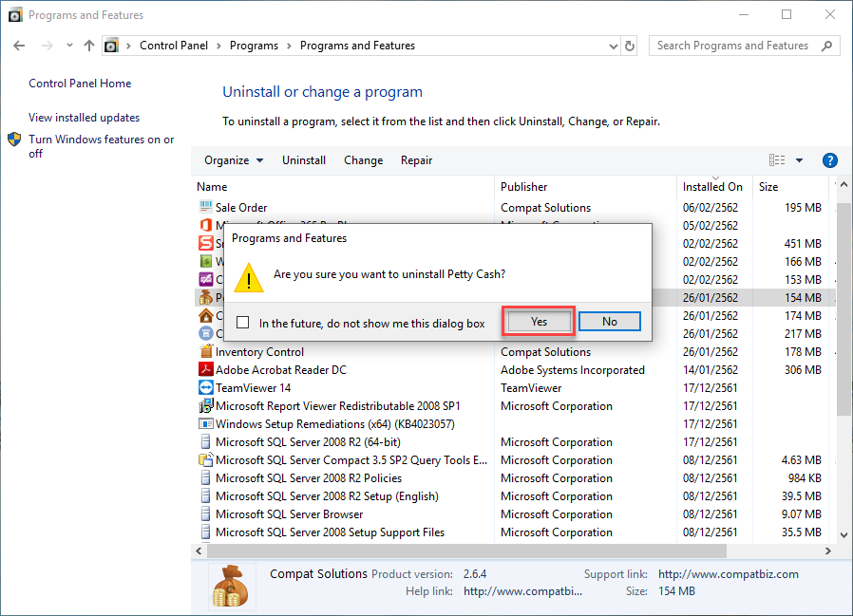Open the recent locations dropdown arrow
Image resolution: width=853 pixels, height=616 pixels.
click(69, 46)
